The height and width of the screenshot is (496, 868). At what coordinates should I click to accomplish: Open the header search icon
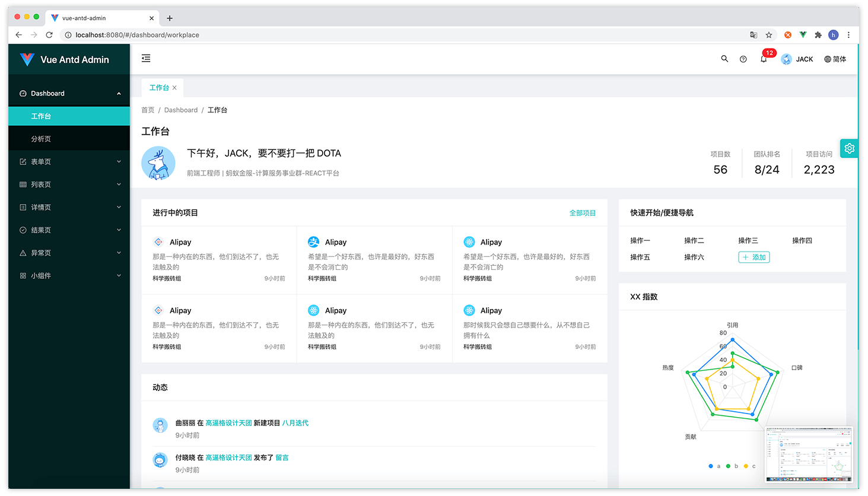click(724, 59)
